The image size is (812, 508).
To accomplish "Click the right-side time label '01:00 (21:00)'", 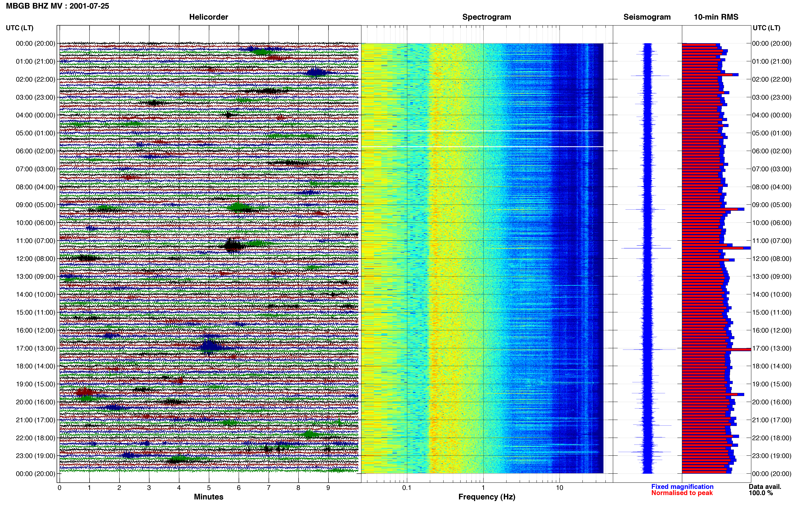I will (772, 61).
